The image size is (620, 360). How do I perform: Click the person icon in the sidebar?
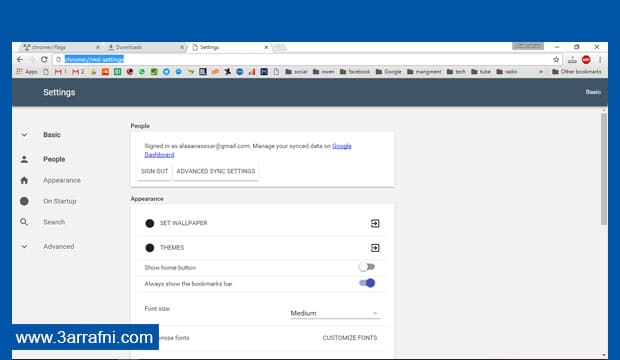pyautogui.click(x=24, y=159)
